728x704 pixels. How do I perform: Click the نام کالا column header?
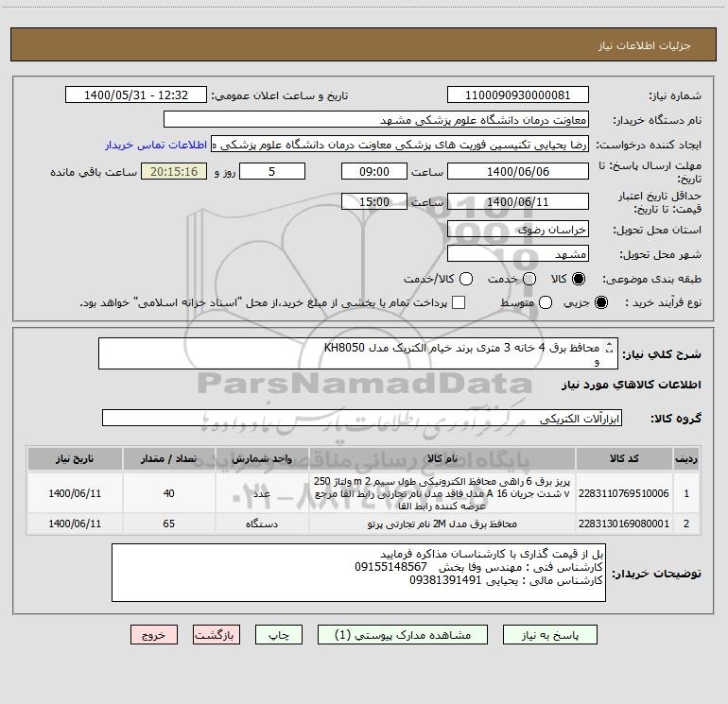coord(442,459)
